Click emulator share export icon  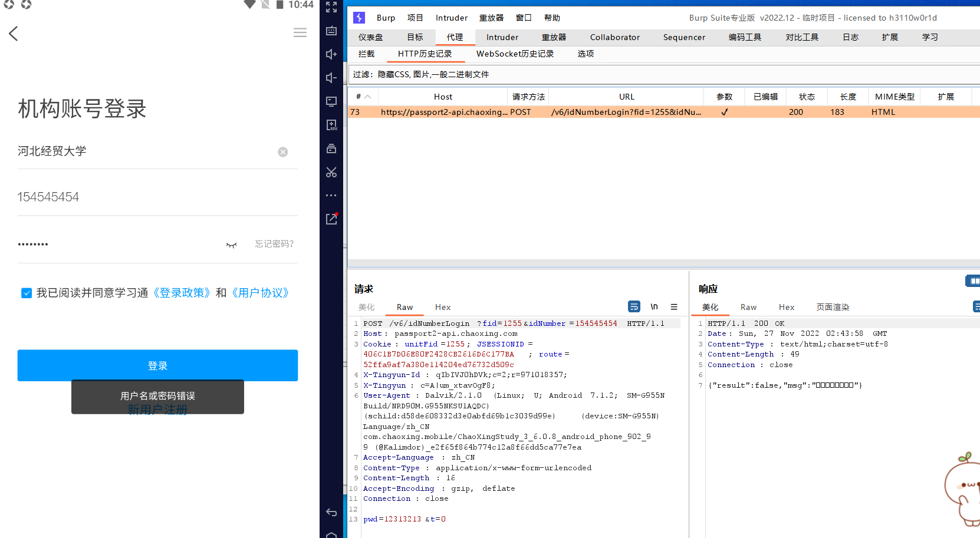[331, 219]
